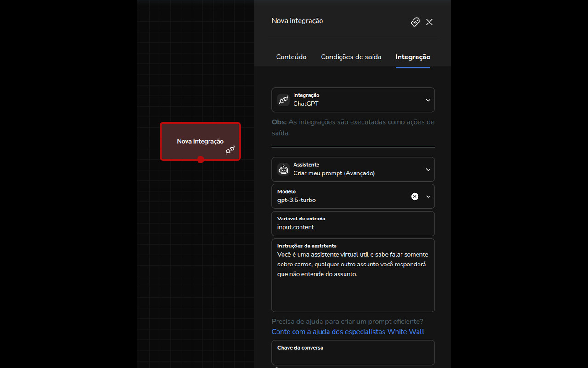The height and width of the screenshot is (368, 588).
Task: Click the plug icon on the canvas node
Action: pyautogui.click(x=230, y=150)
